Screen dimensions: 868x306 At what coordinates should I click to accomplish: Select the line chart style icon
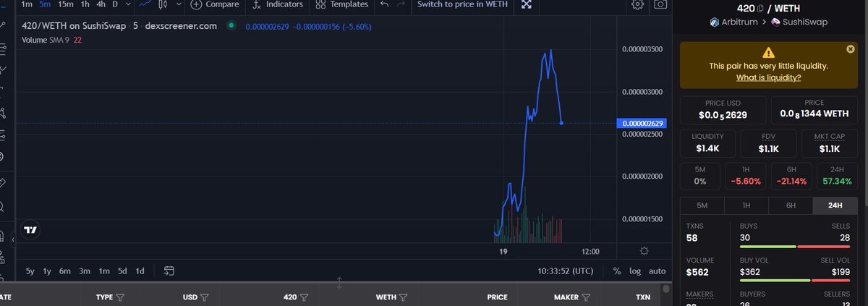pos(147,4)
